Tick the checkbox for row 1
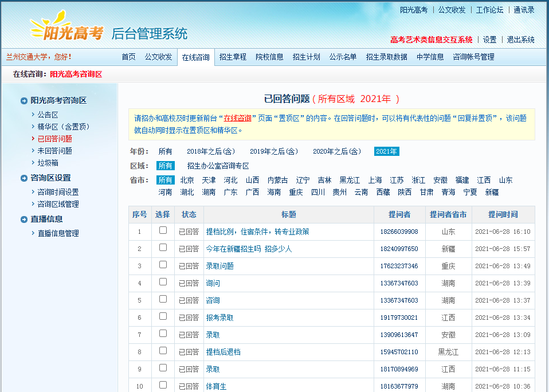Image resolution: width=549 pixels, height=392 pixels. point(163,230)
